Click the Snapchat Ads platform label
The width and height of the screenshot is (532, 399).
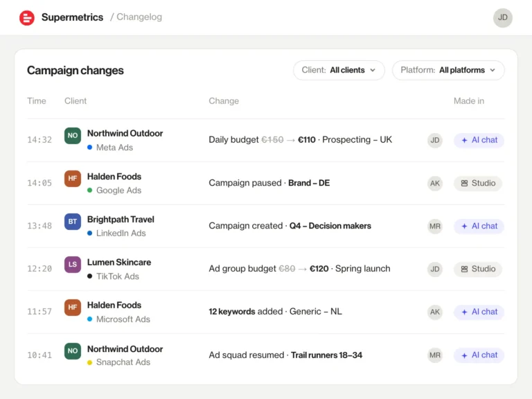point(123,362)
